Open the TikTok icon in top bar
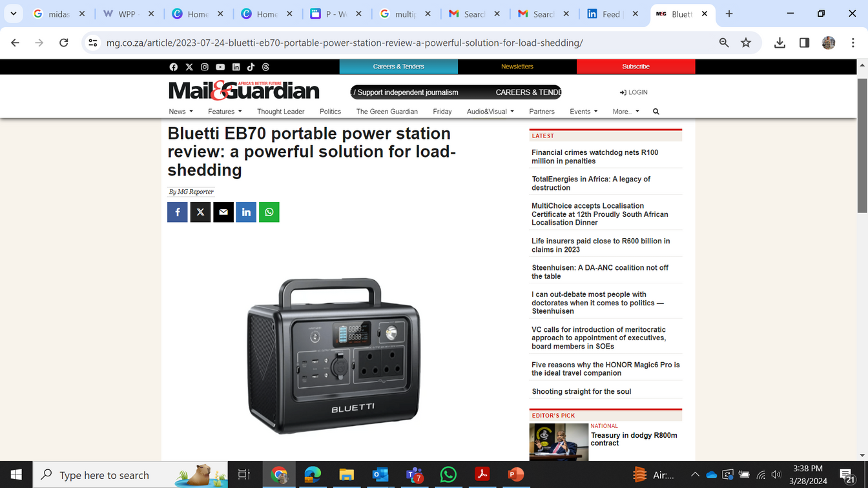Viewport: 868px width, 488px height. point(251,67)
